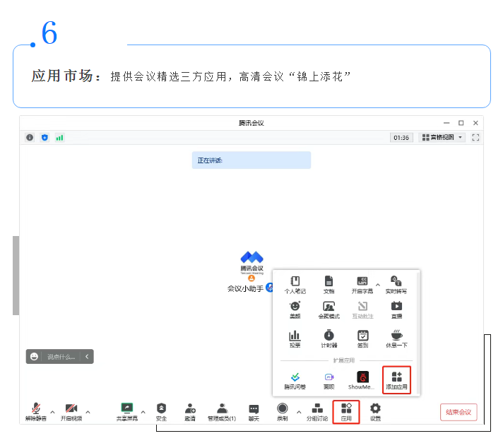This screenshot has width=503, height=448.
Task: Open 休息一下 take-a-break feature
Action: (396, 338)
